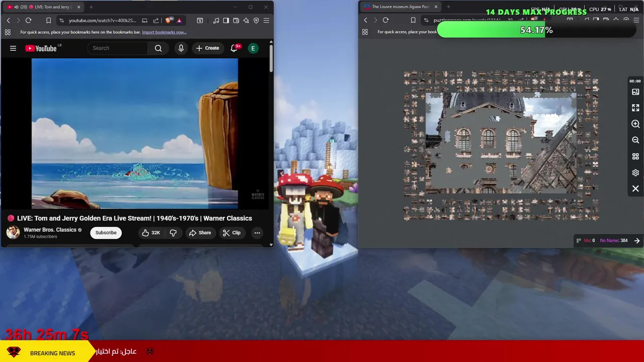This screenshot has width=644, height=362.
Task: Click the 1.75M subscribers text
Action: 40,237
